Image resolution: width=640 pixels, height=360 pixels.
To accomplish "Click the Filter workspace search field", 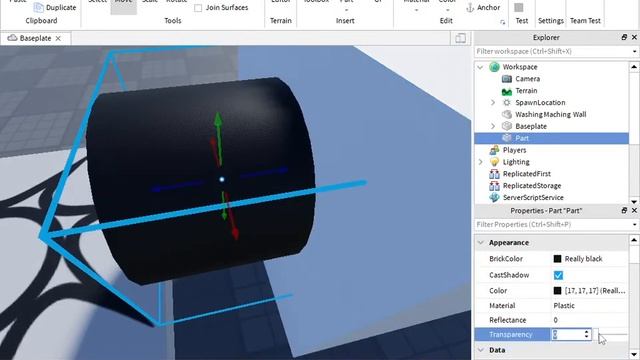I will tap(552, 51).
